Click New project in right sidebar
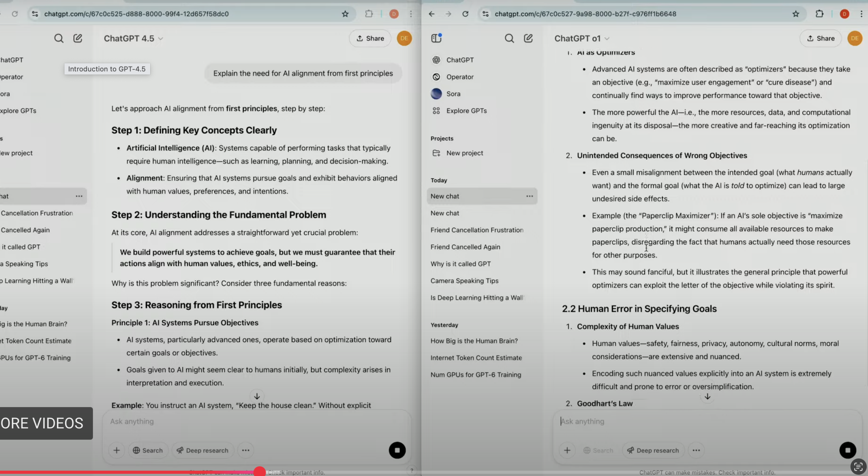This screenshot has width=868, height=476. 482,153
